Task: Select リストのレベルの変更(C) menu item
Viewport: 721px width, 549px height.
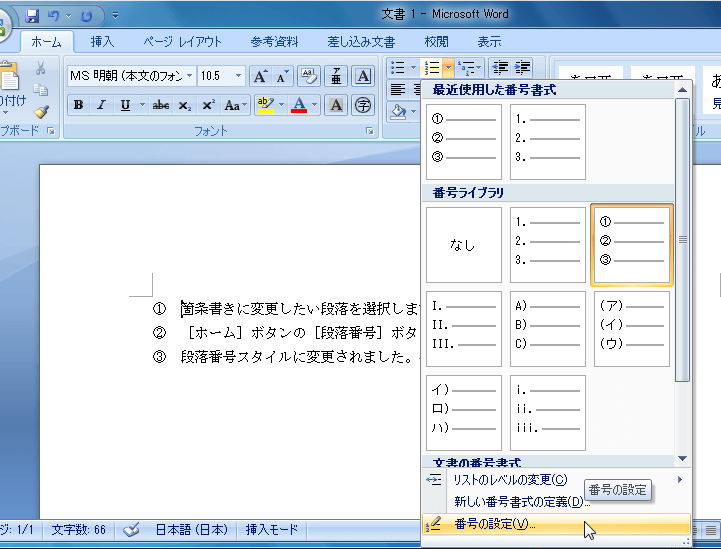Action: 556,480
